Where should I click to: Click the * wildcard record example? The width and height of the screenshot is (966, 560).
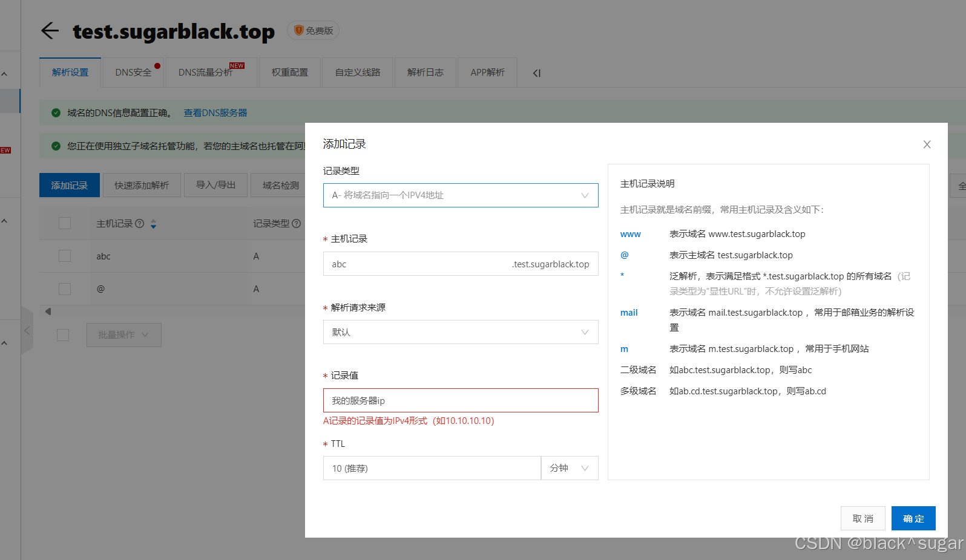click(x=622, y=276)
